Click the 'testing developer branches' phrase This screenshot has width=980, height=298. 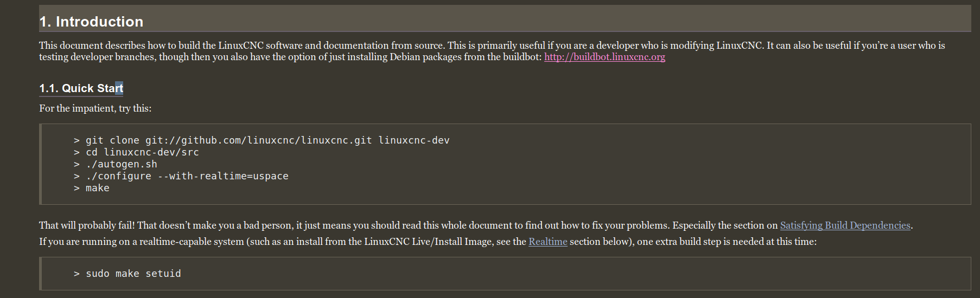[97, 57]
